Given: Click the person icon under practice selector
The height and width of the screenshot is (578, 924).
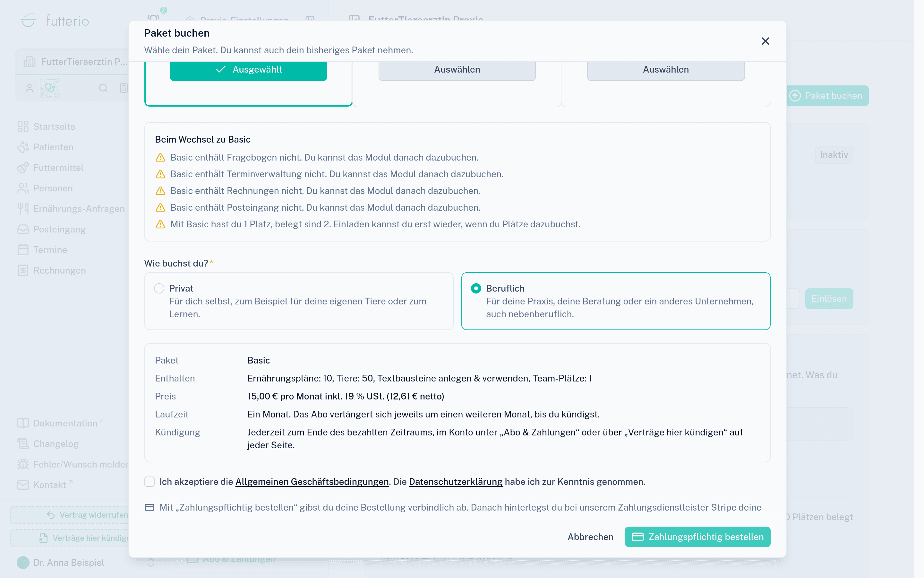Looking at the screenshot, I should pos(30,88).
